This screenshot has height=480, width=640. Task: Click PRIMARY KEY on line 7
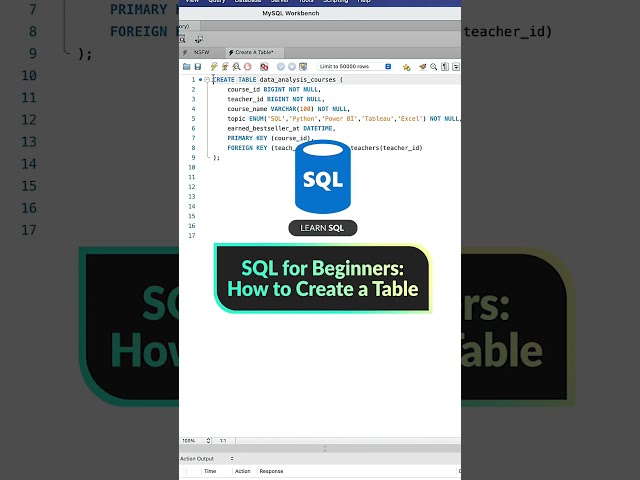247,138
